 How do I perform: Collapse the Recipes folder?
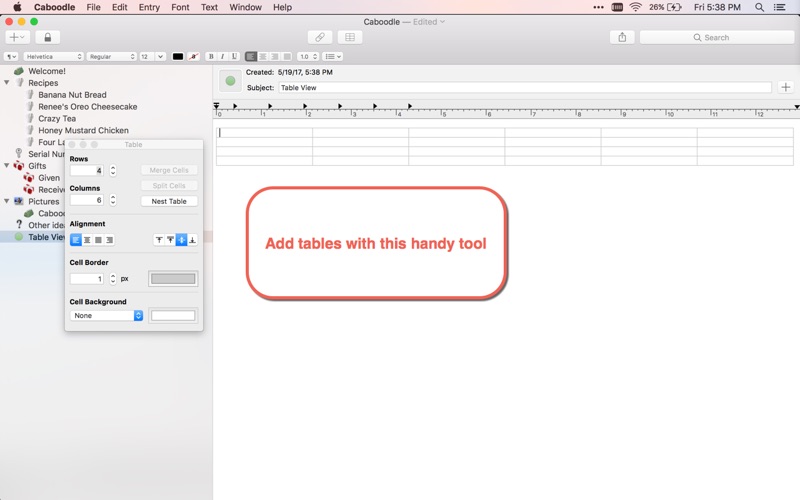[7, 83]
